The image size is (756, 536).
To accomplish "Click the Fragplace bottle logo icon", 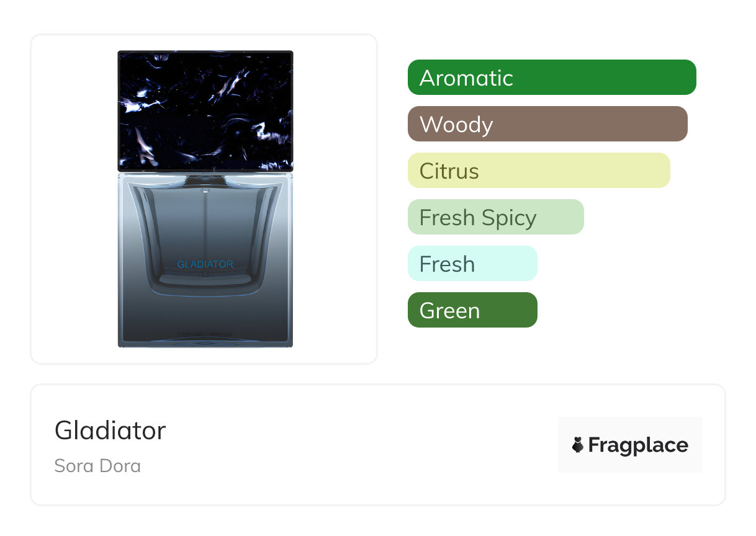I will pos(578,445).
